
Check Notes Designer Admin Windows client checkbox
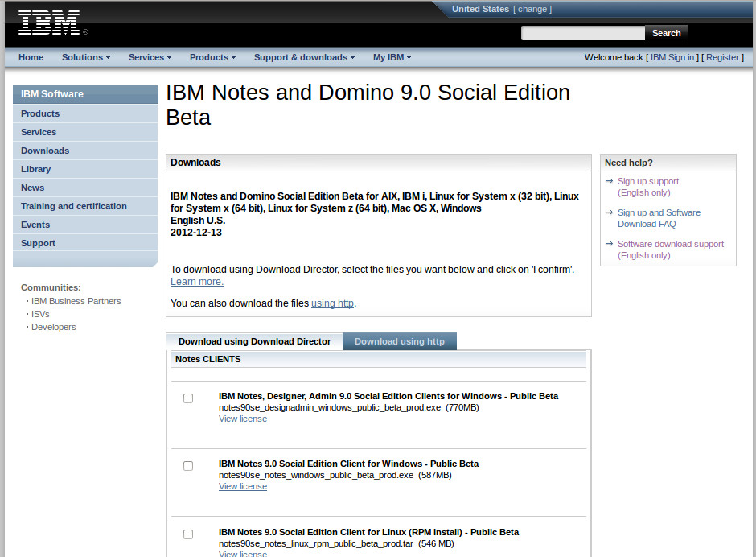pyautogui.click(x=188, y=398)
